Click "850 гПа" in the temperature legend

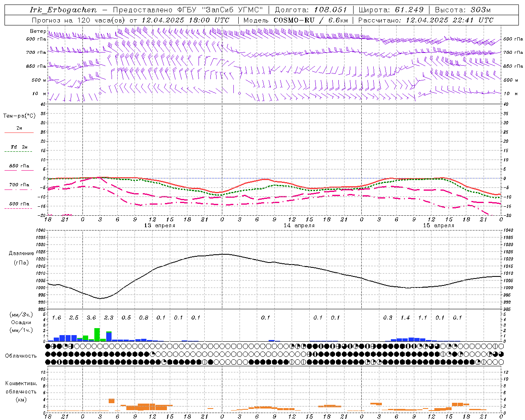tap(19, 166)
